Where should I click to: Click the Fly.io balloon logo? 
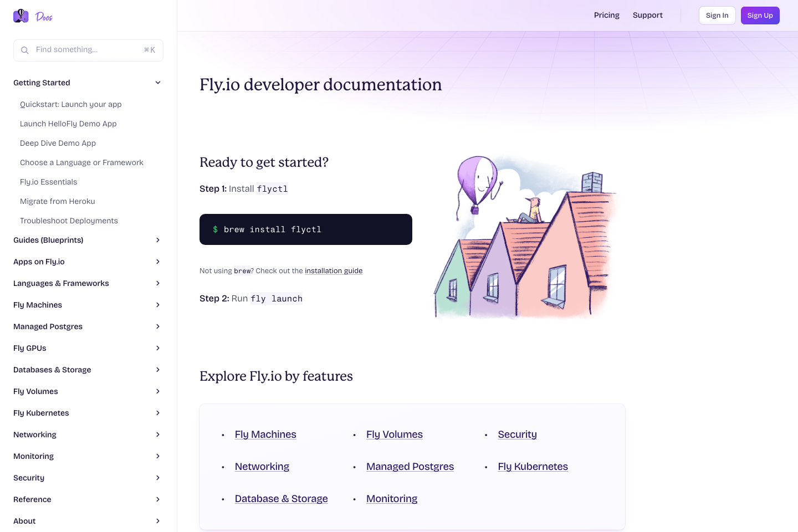pos(21,16)
